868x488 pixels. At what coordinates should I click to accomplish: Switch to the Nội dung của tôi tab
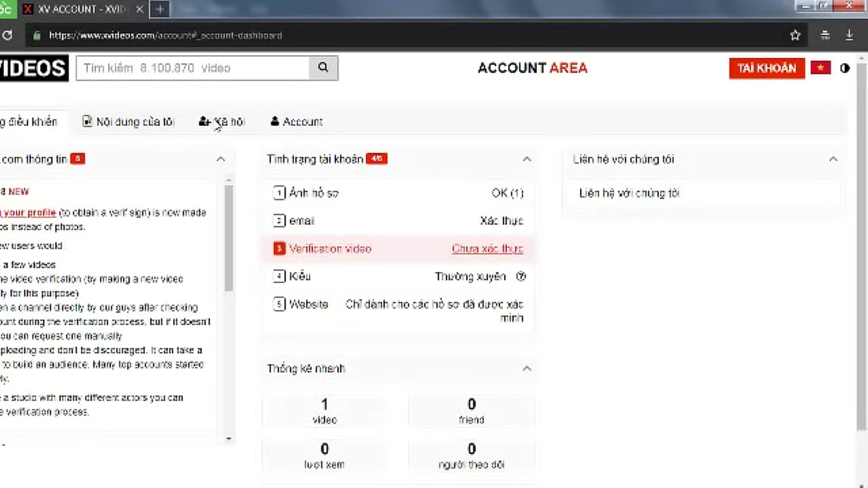128,122
